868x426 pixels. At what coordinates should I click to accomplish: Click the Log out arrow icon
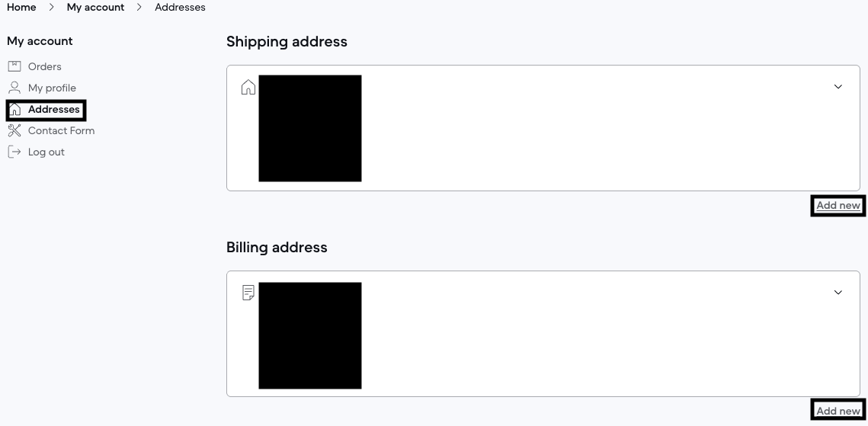pos(14,152)
